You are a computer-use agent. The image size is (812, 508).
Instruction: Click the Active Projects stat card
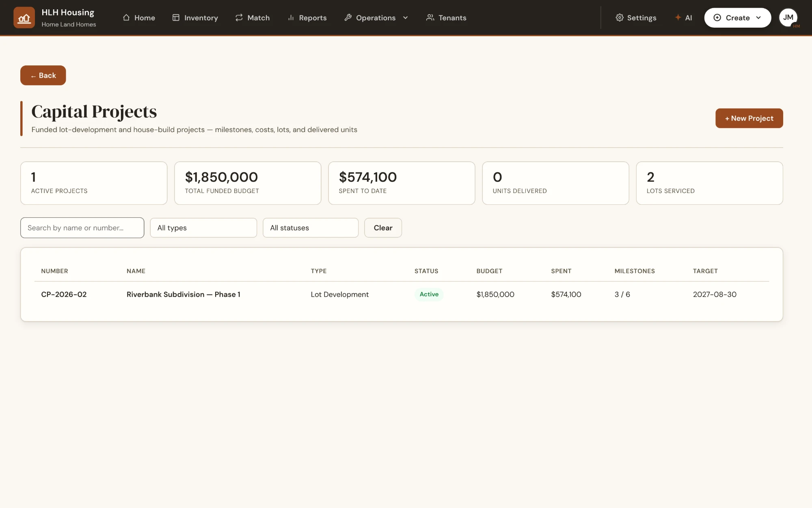click(x=94, y=183)
